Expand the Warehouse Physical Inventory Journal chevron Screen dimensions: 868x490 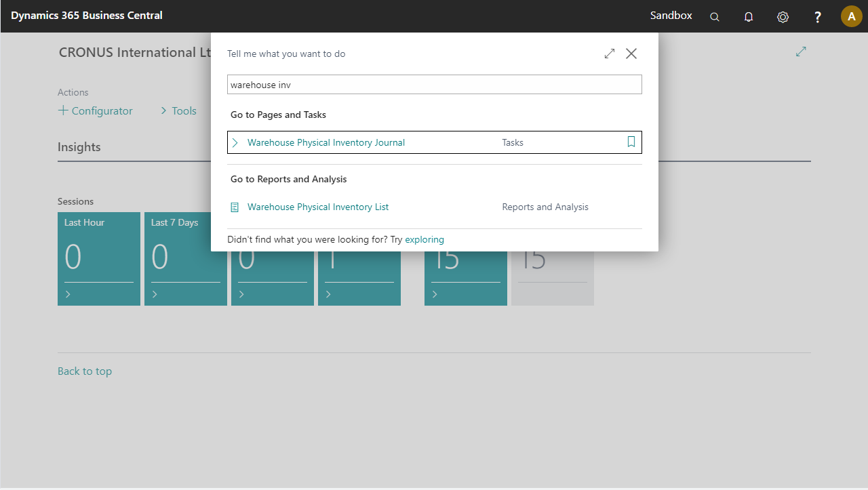tap(235, 142)
